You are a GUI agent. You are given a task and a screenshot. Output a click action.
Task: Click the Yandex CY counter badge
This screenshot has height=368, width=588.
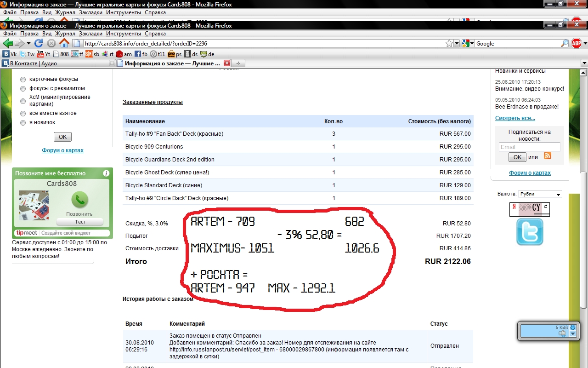click(x=529, y=209)
